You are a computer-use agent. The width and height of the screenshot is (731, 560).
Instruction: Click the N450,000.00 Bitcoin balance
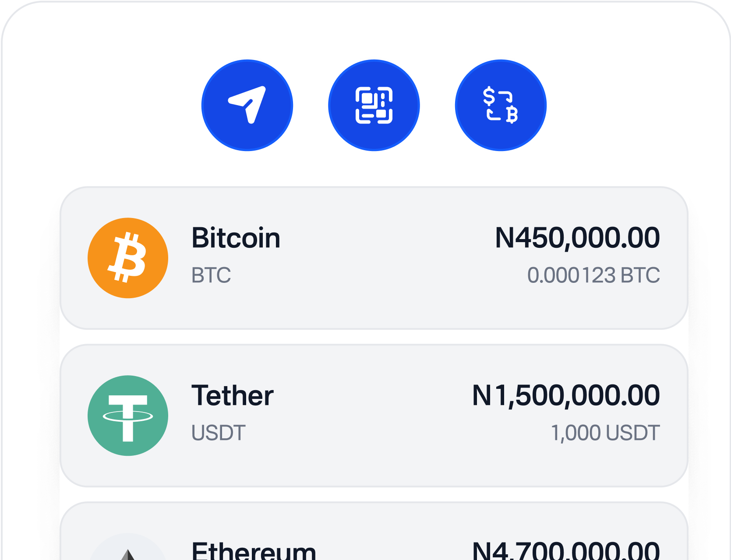[577, 238]
